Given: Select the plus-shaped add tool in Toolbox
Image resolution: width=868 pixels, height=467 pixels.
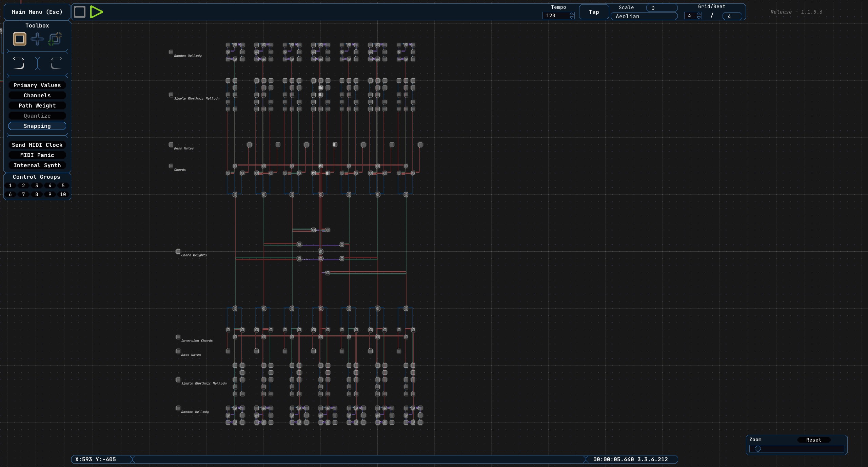Looking at the screenshot, I should [37, 39].
